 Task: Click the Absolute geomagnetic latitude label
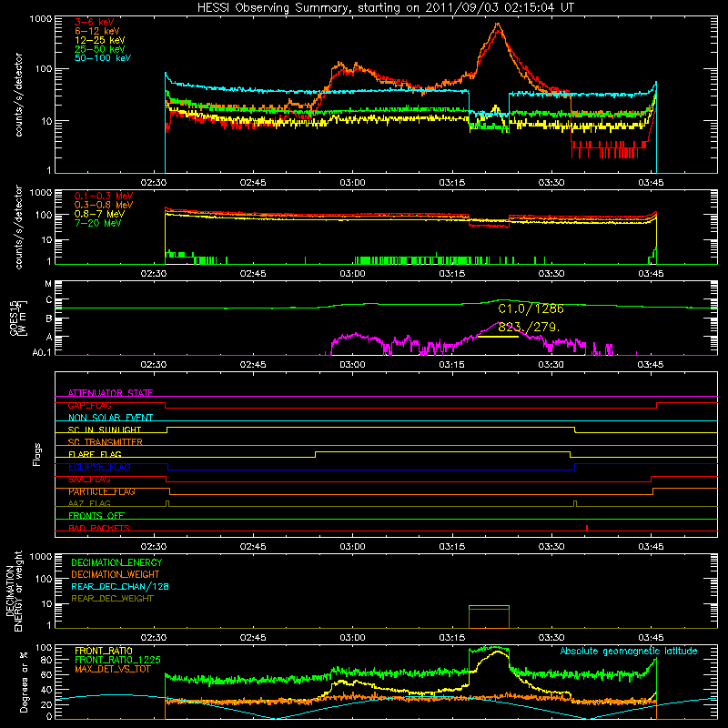click(x=629, y=651)
